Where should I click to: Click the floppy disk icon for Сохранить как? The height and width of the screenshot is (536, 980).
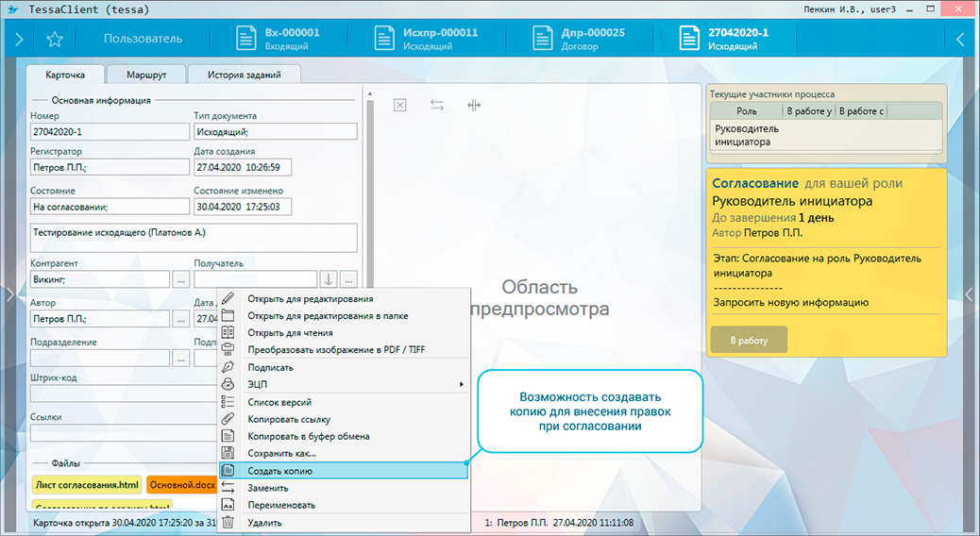click(228, 454)
